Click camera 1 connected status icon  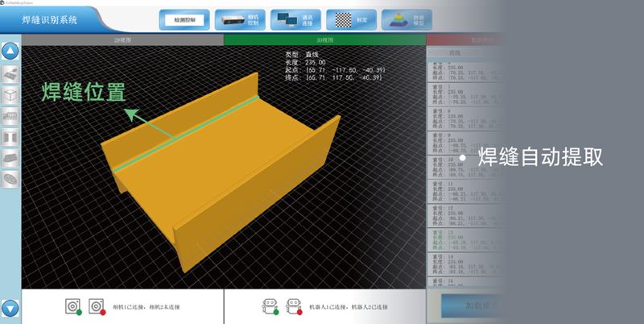coord(73,306)
